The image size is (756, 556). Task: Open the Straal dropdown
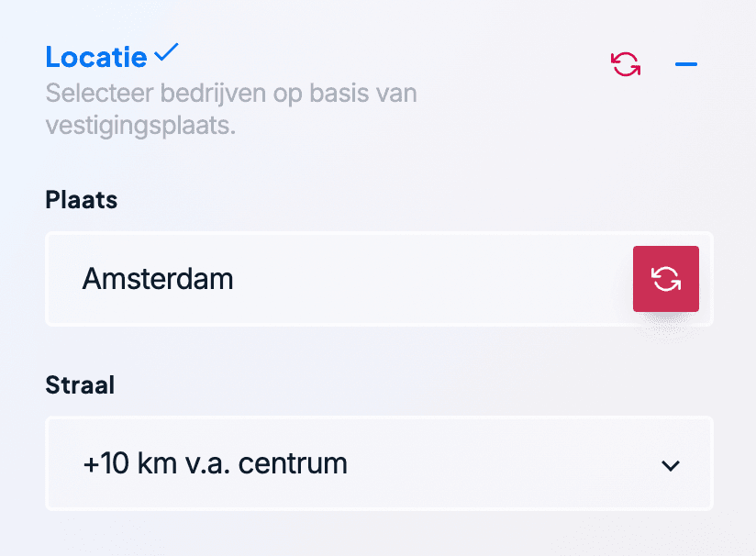pos(379,464)
